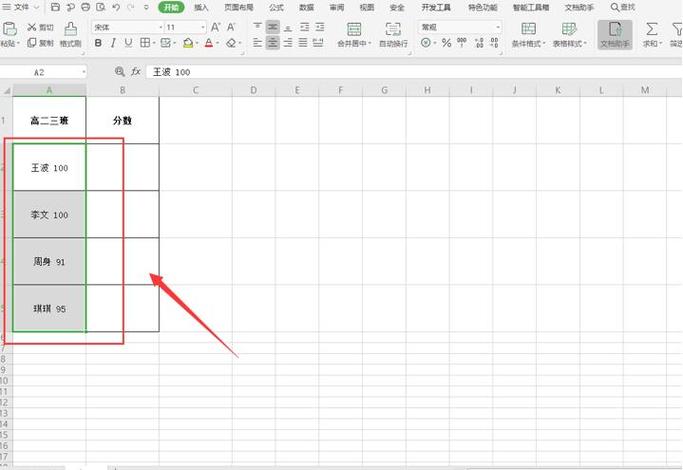Click the fx insert function icon
The image size is (683, 470).
(136, 72)
